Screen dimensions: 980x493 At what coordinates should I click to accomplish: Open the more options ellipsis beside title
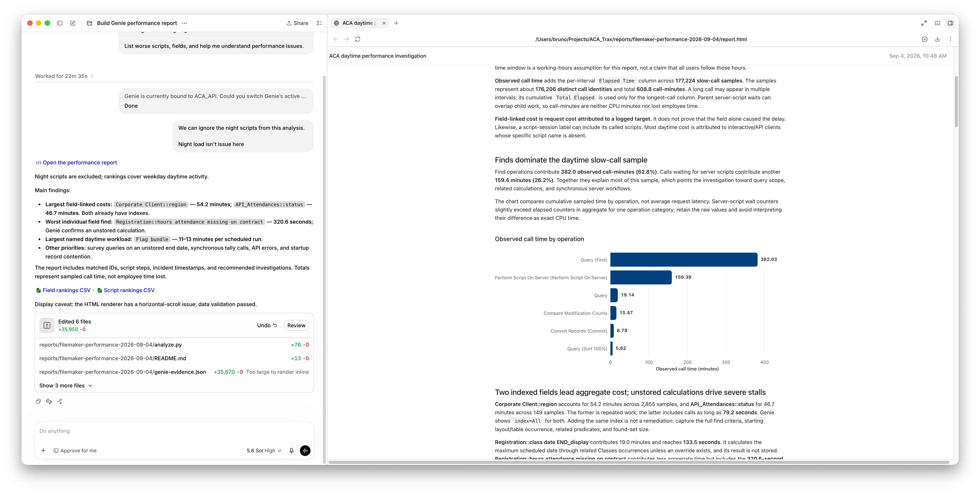(x=185, y=23)
